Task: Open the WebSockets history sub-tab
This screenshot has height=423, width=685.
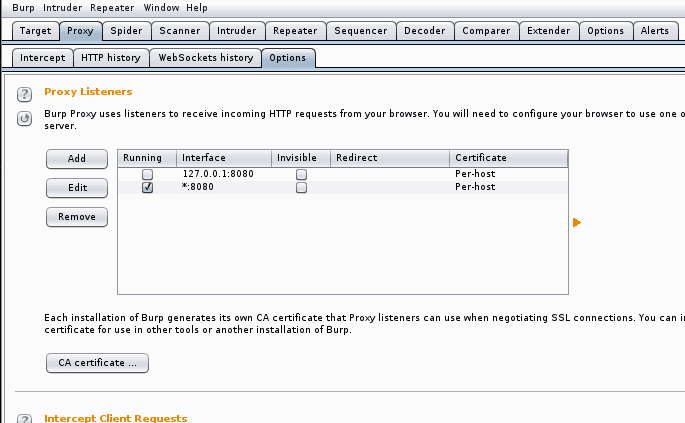Action: click(206, 58)
